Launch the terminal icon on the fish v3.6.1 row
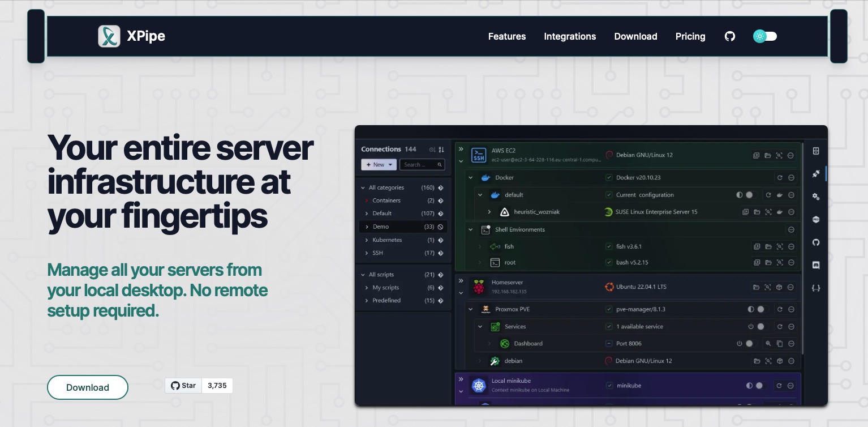The width and height of the screenshot is (868, 427). pos(757,246)
